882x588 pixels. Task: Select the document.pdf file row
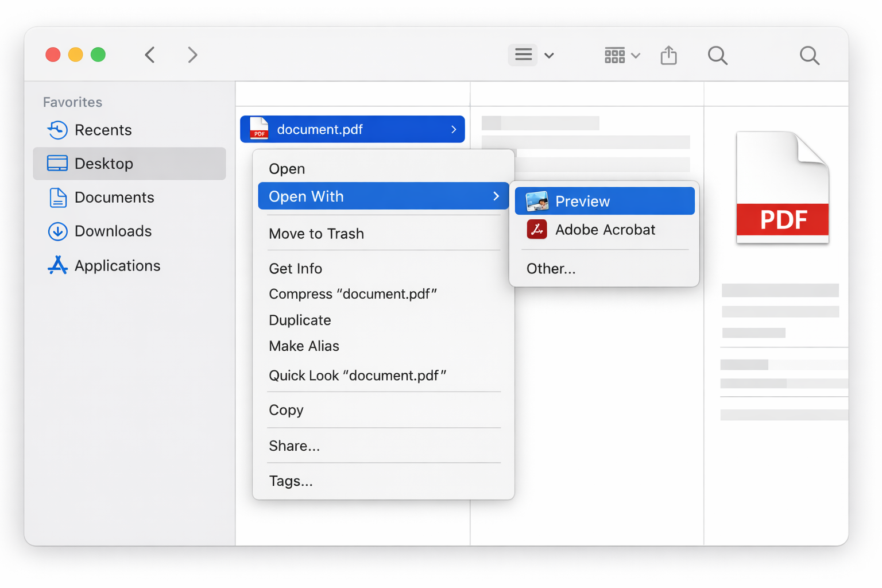point(353,129)
